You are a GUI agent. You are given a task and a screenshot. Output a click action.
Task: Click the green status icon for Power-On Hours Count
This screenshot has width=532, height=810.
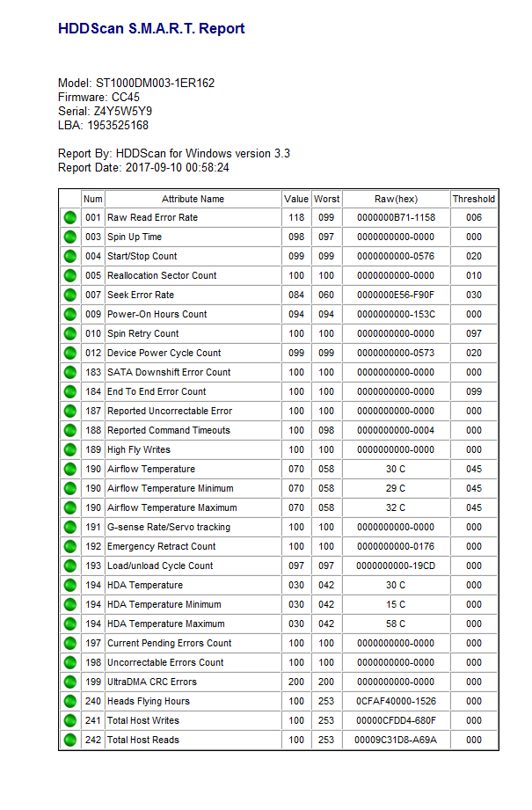(x=70, y=315)
